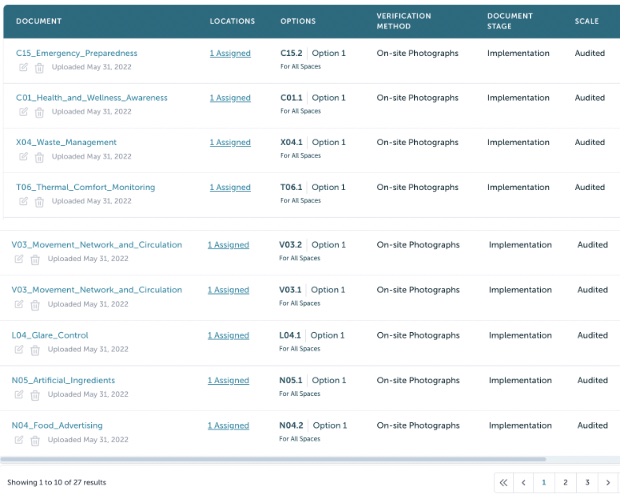Click the X04.1 option code
631x503 pixels.
click(291, 142)
